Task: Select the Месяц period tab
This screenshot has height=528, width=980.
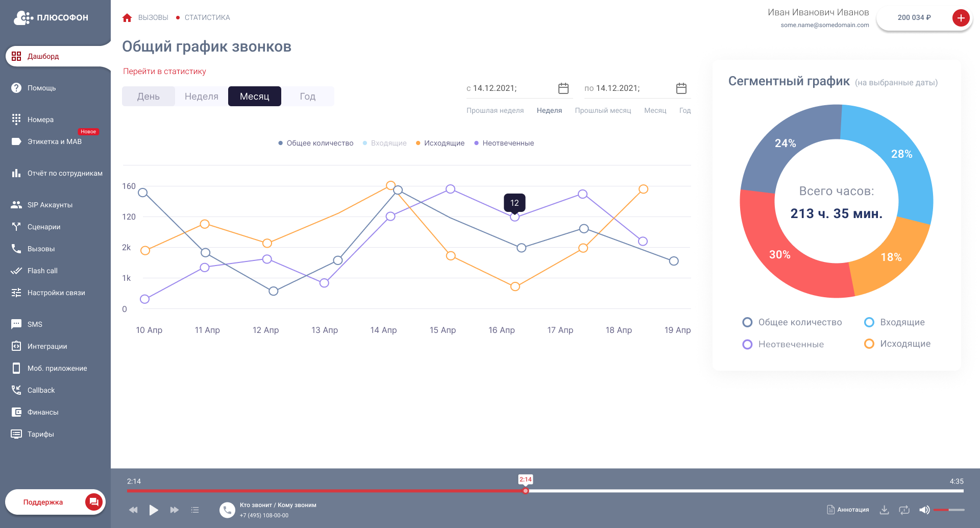Action: click(x=255, y=97)
